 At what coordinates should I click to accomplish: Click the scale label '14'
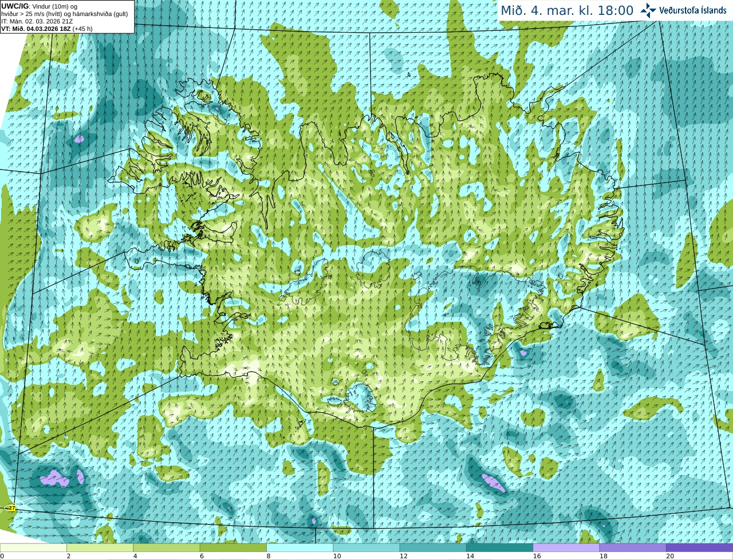[470, 556]
